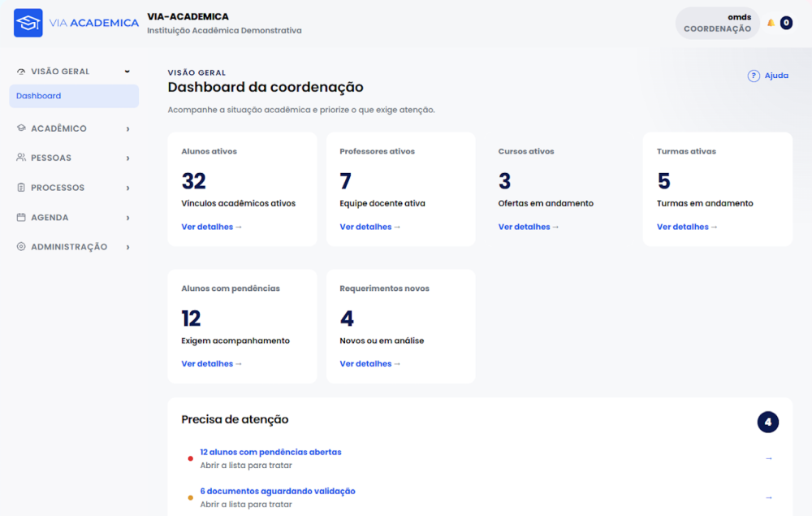Collapse the Visão Geral section chevron
The image size is (812, 516).
click(127, 72)
